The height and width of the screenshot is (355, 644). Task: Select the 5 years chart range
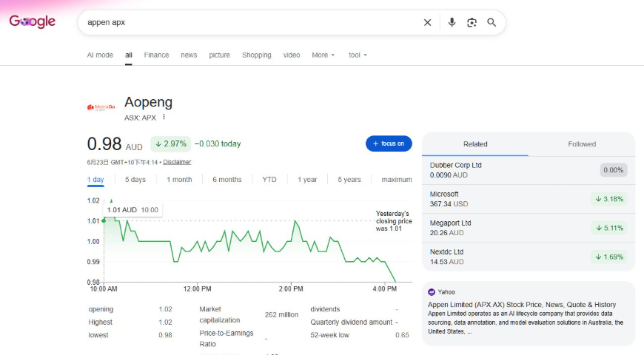[349, 180]
